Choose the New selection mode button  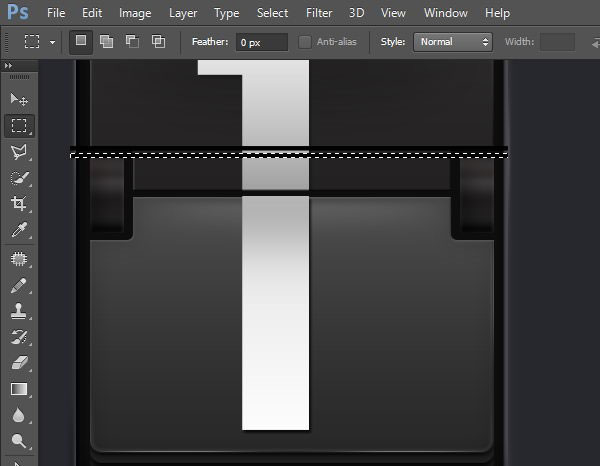(81, 42)
